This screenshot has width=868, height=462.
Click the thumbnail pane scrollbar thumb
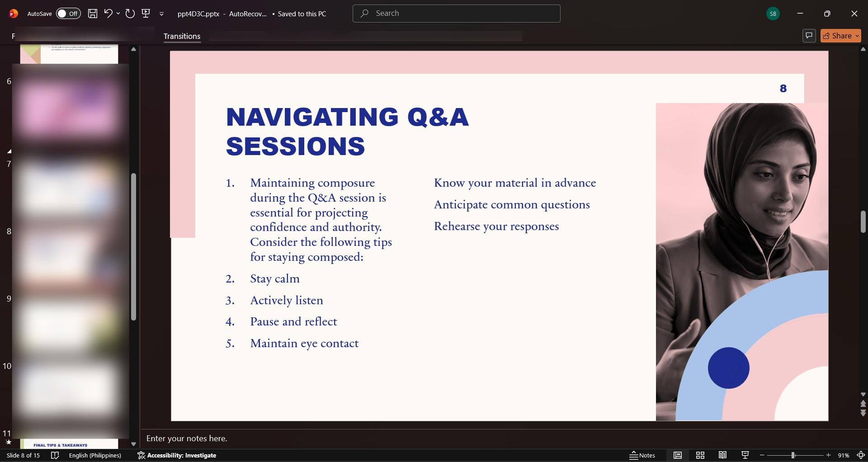133,247
